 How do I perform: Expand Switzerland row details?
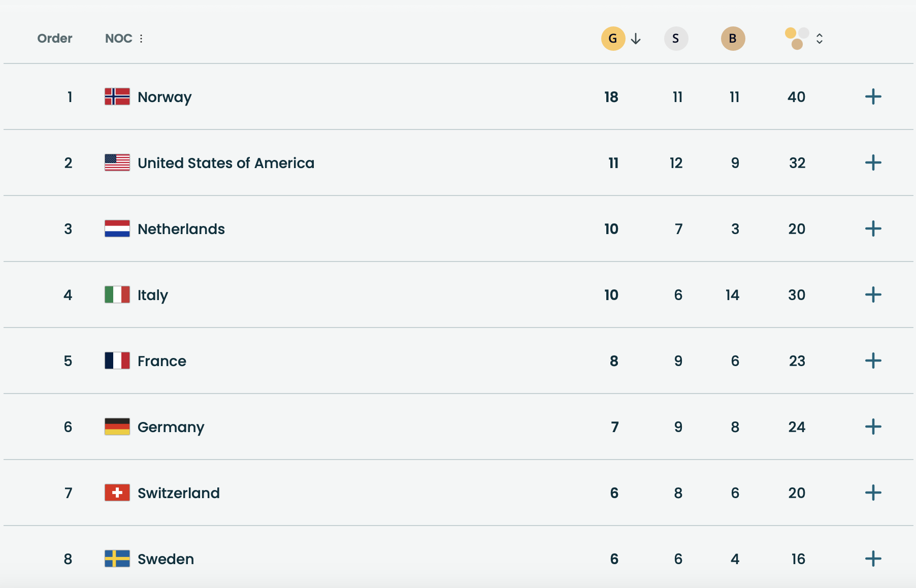pos(873,493)
